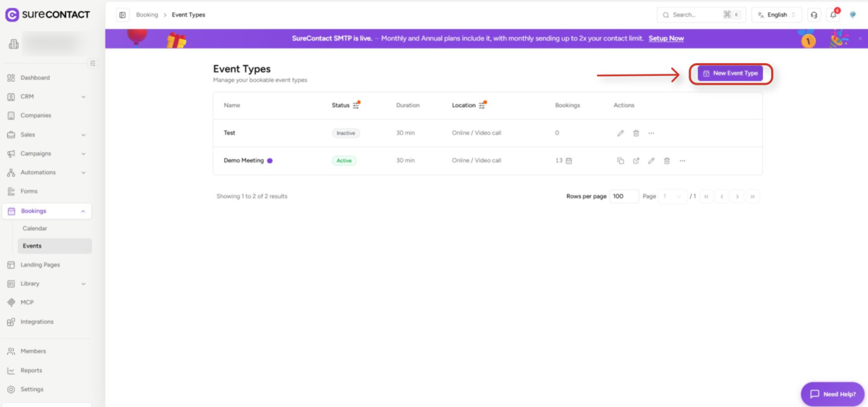Open the English language dropdown
Screen dimensions: 868x407
pyautogui.click(x=777, y=14)
